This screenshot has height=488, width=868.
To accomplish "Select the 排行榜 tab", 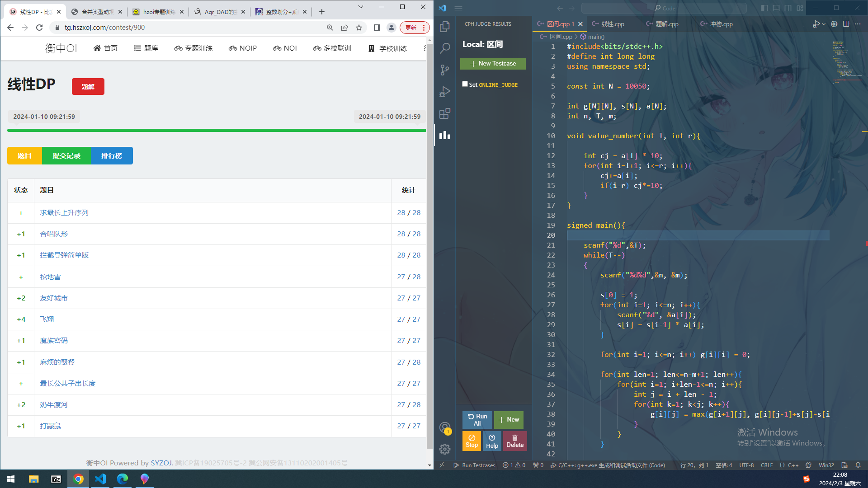I will point(112,155).
